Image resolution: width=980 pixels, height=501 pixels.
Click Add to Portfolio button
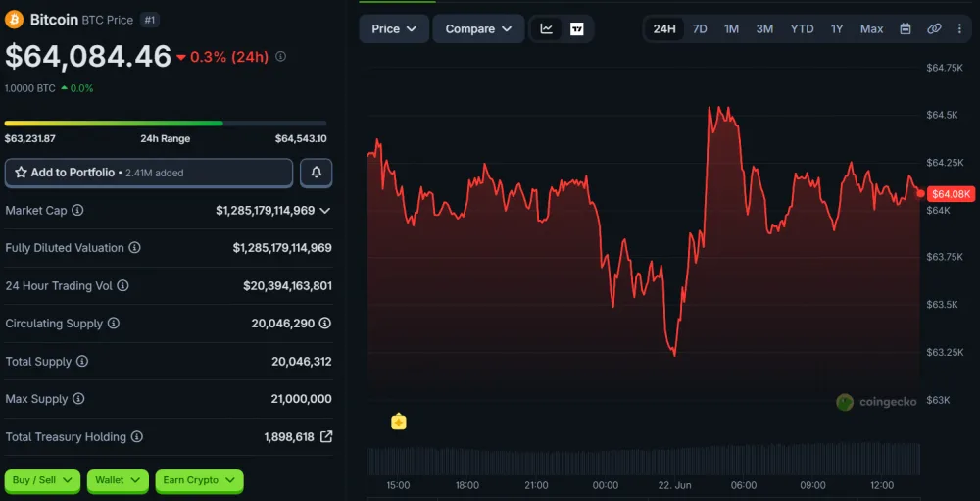click(149, 173)
